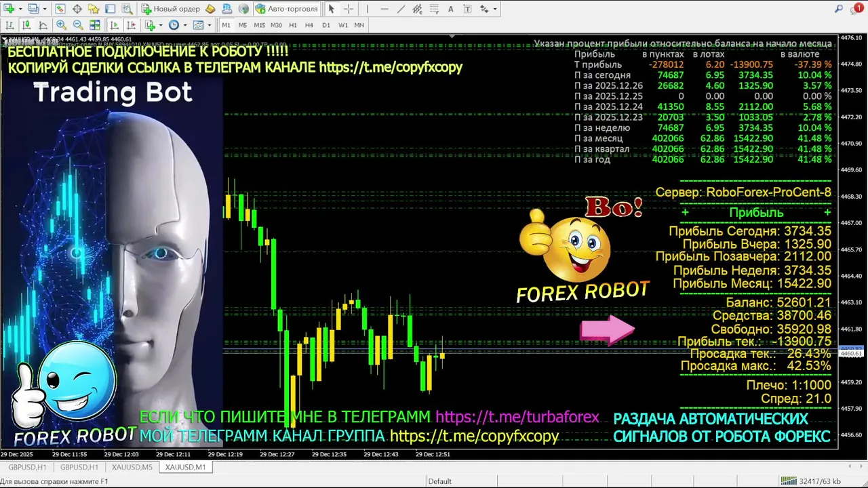The width and height of the screenshot is (868, 488).
Task: Click the options icon before the signals icon
Action: coord(226,9)
